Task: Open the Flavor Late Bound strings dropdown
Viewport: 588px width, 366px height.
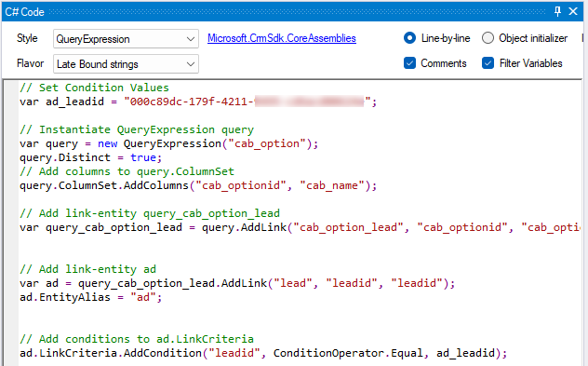Action: [x=126, y=64]
